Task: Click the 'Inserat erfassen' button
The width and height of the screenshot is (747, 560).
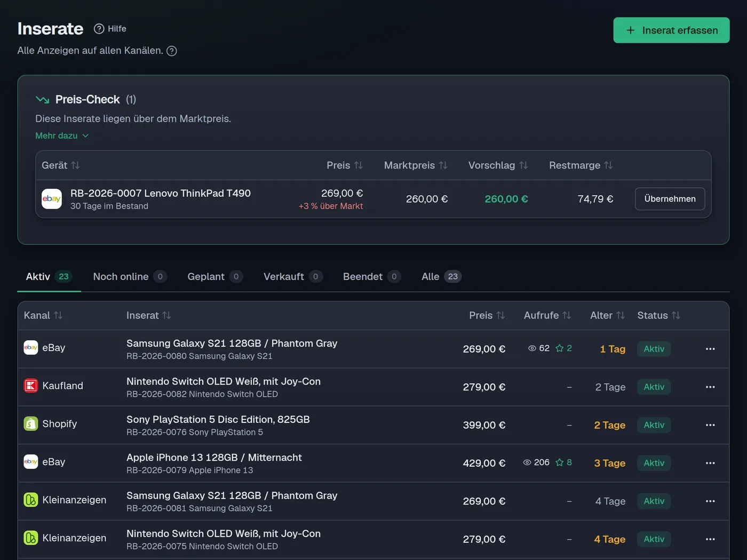Action: [671, 30]
